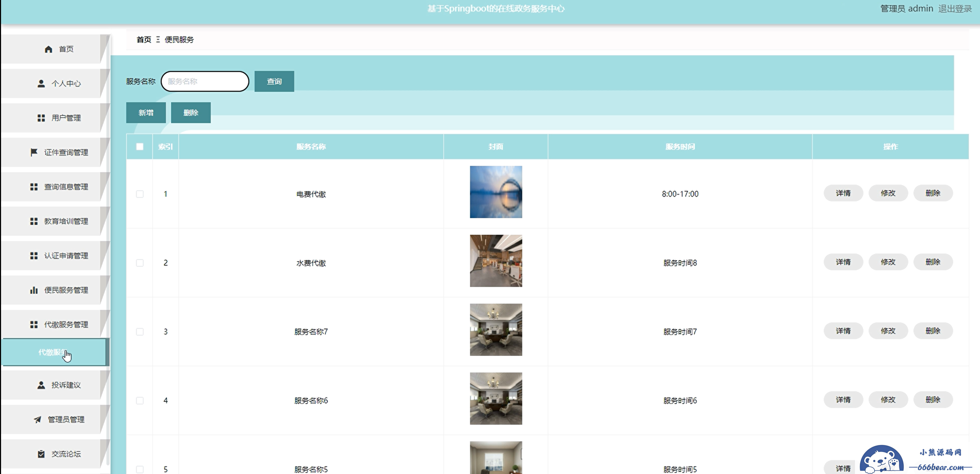Image resolution: width=980 pixels, height=474 pixels.
Task: Open the 管理员管理 menu item
Action: coord(56,420)
